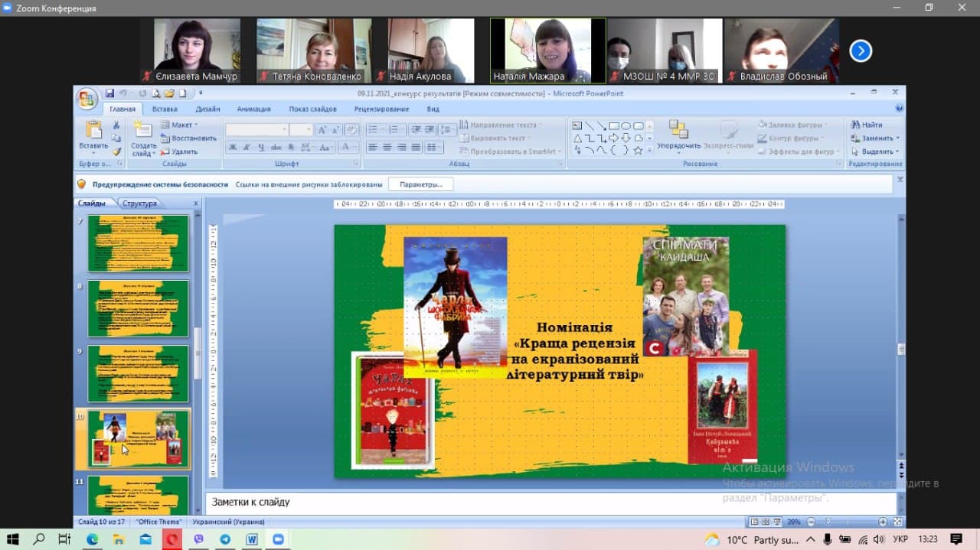Click the Параметры... security warning button
980x550 pixels.
pyautogui.click(x=420, y=184)
